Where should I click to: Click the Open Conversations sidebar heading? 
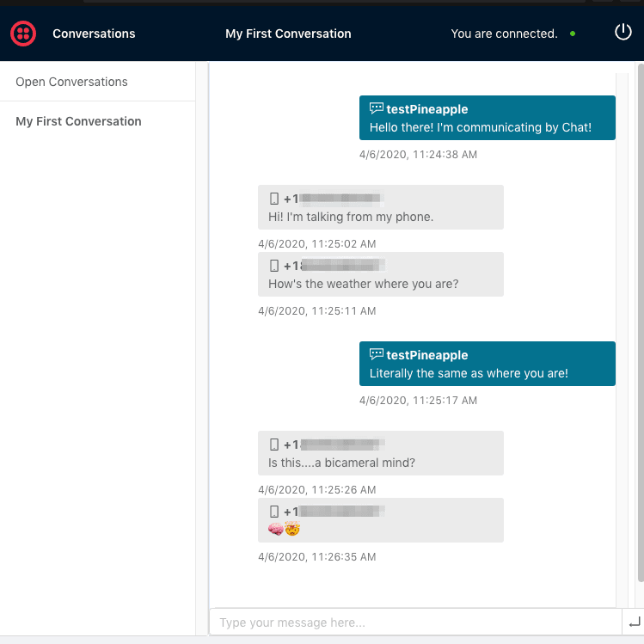tap(71, 82)
